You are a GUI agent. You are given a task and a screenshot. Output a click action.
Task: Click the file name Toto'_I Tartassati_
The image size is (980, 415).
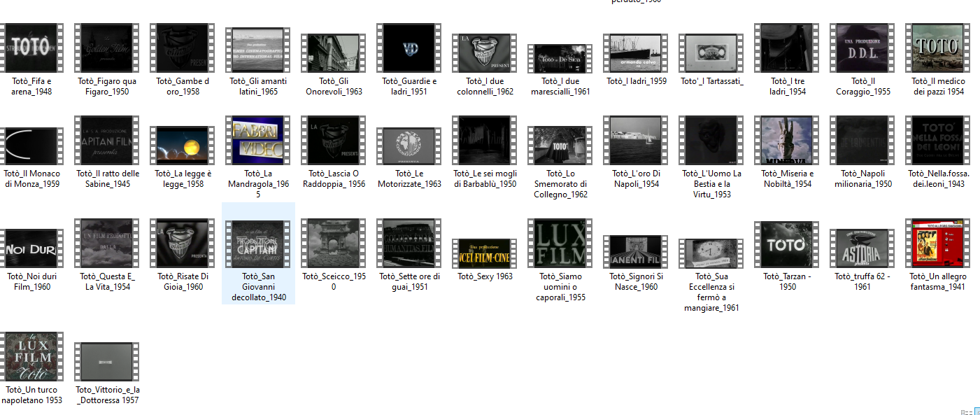[711, 81]
